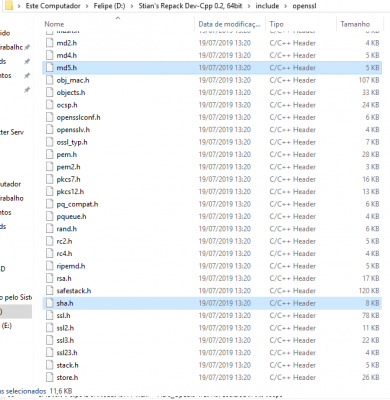The height and width of the screenshot is (400, 390).
Task: Click the ossl_typ.h file icon
Action: [x=50, y=142]
